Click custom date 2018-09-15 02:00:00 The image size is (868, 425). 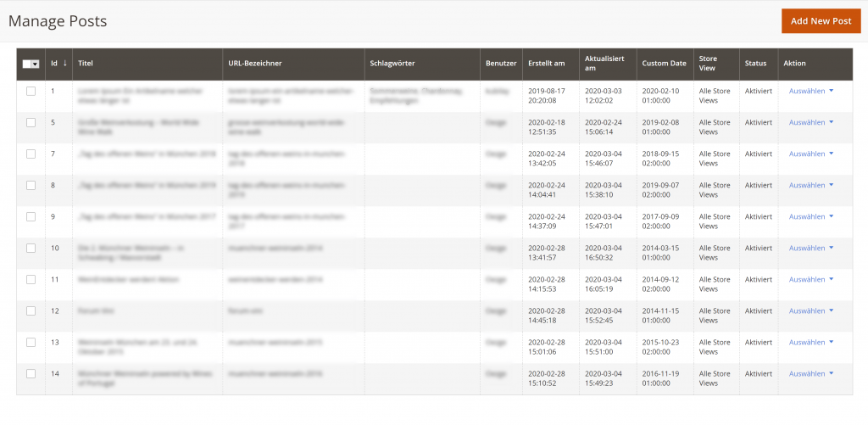click(660, 159)
